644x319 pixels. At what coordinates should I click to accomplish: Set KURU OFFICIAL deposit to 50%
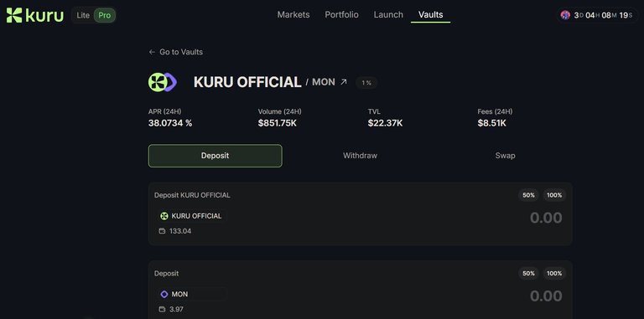click(528, 195)
